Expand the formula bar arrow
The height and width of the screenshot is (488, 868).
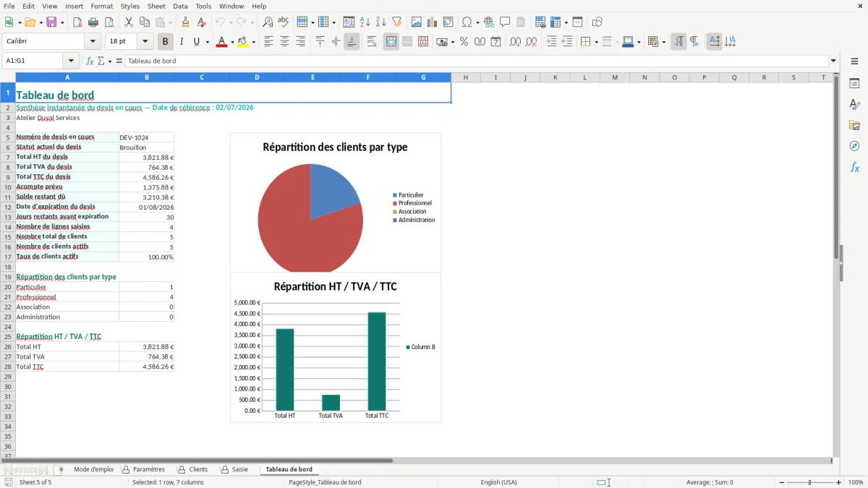coord(833,61)
